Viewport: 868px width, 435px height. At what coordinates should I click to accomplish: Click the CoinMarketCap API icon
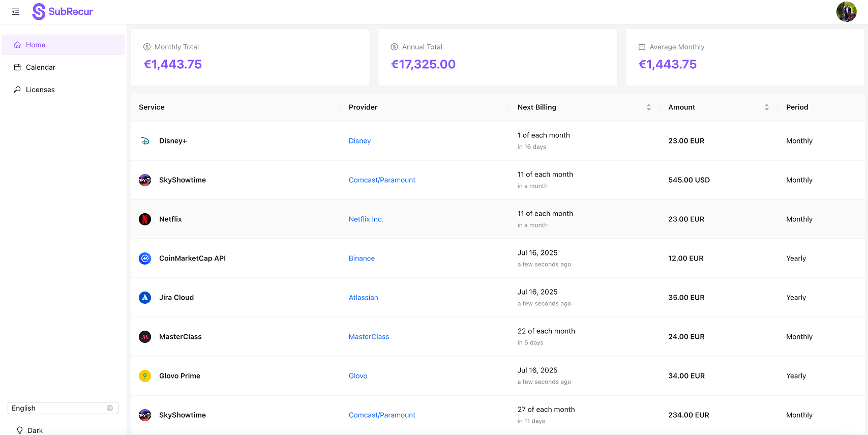tap(145, 258)
